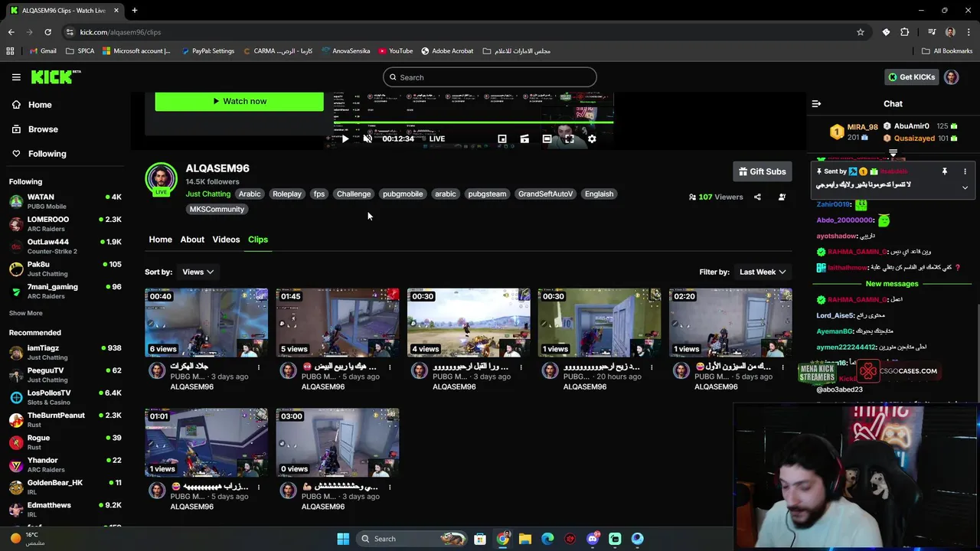This screenshot has width=980, height=551.
Task: Open options menu of the 03:00 clip
Action: [390, 487]
